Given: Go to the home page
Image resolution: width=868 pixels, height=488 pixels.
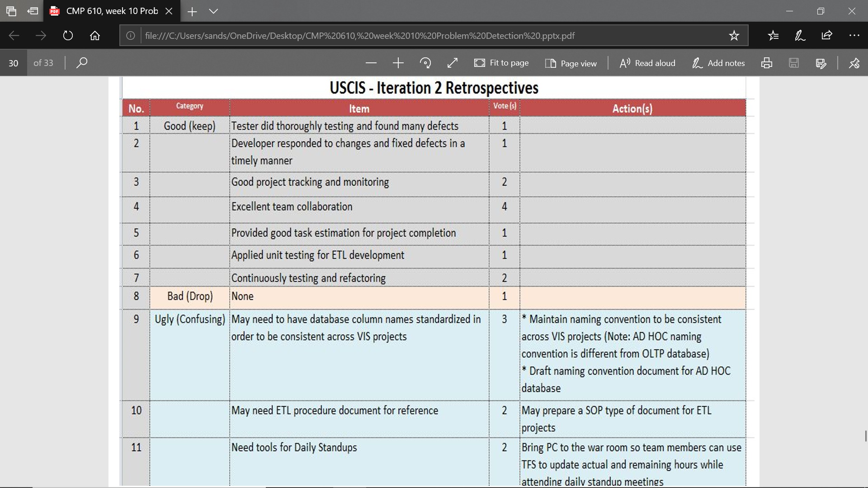Looking at the screenshot, I should [x=95, y=35].
